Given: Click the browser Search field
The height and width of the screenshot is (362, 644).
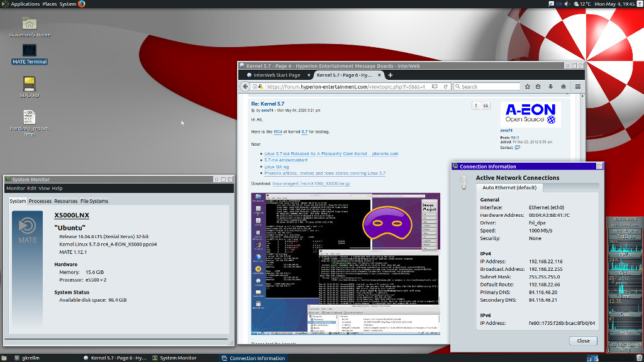Looking at the screenshot, I should 487,87.
